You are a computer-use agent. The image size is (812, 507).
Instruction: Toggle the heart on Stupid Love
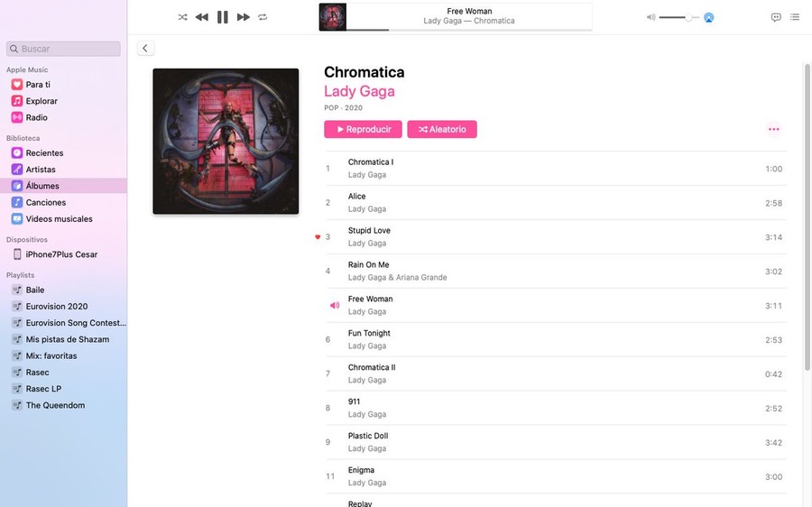[x=318, y=237]
